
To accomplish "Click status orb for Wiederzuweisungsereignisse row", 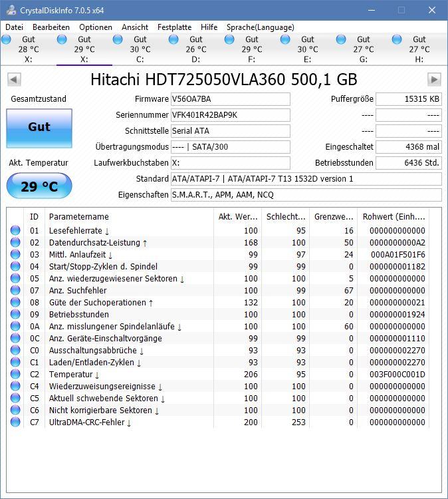I will click(15, 386).
